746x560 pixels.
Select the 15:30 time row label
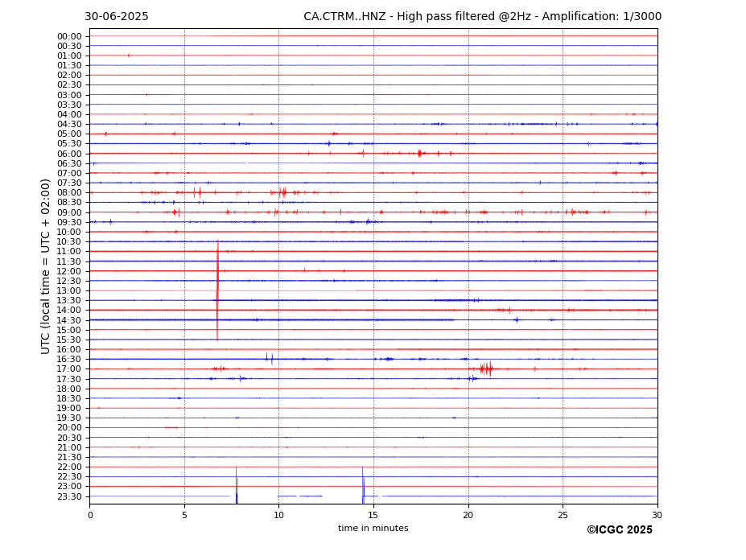(69, 340)
